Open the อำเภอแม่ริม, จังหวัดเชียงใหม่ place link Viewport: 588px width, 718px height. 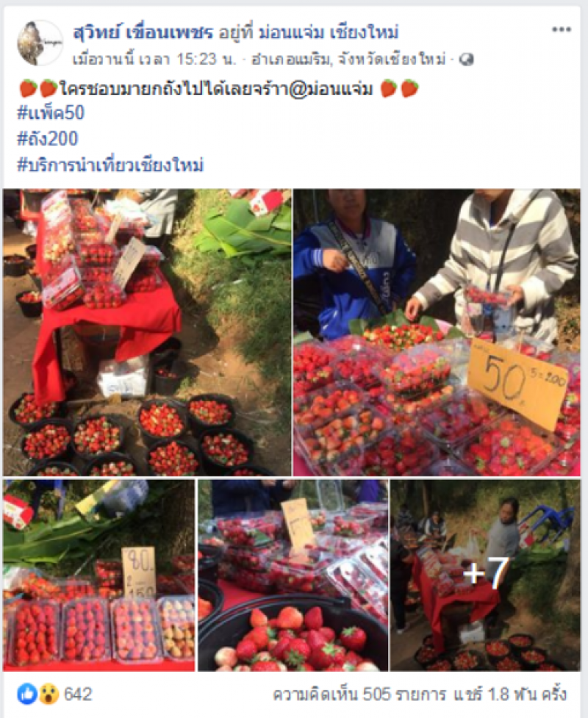(x=349, y=60)
